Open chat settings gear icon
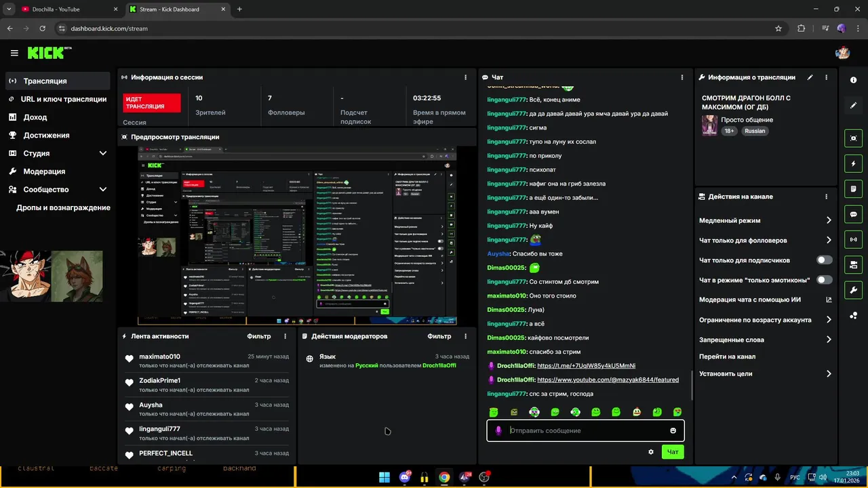The image size is (868, 488). (651, 452)
